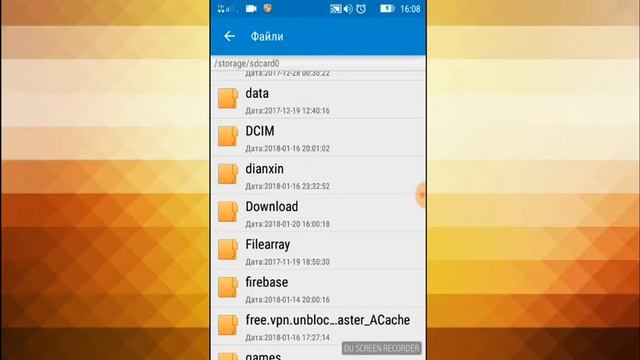This screenshot has width=640, height=360.
Task: Tap the cast screen icon in status bar
Action: coord(336,9)
